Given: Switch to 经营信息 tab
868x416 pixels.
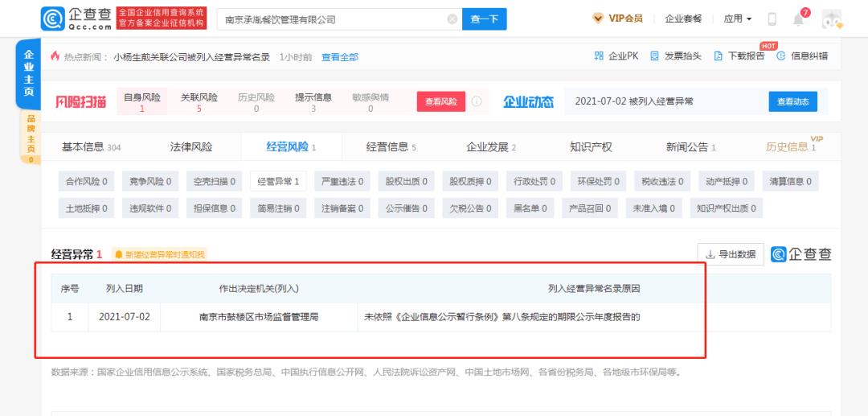Looking at the screenshot, I should (391, 147).
